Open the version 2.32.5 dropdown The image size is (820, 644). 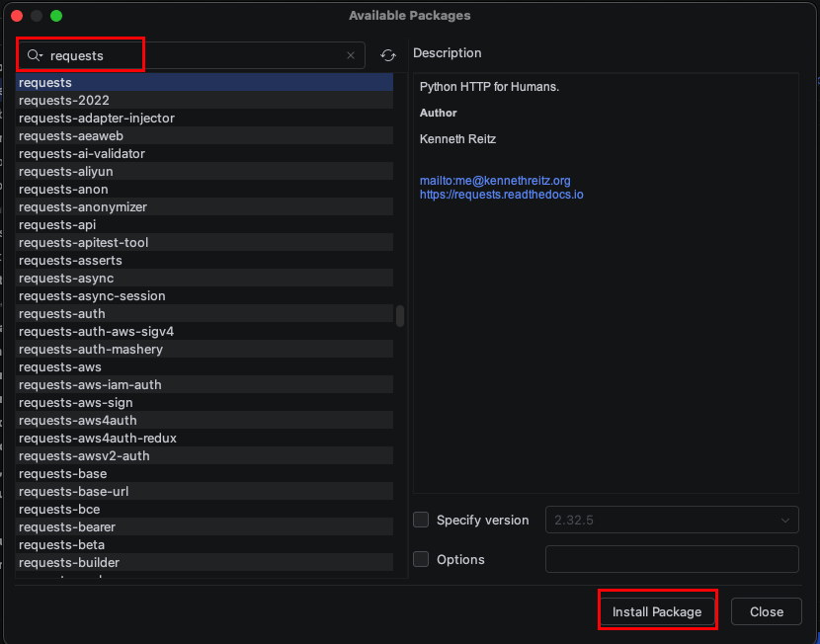[672, 520]
